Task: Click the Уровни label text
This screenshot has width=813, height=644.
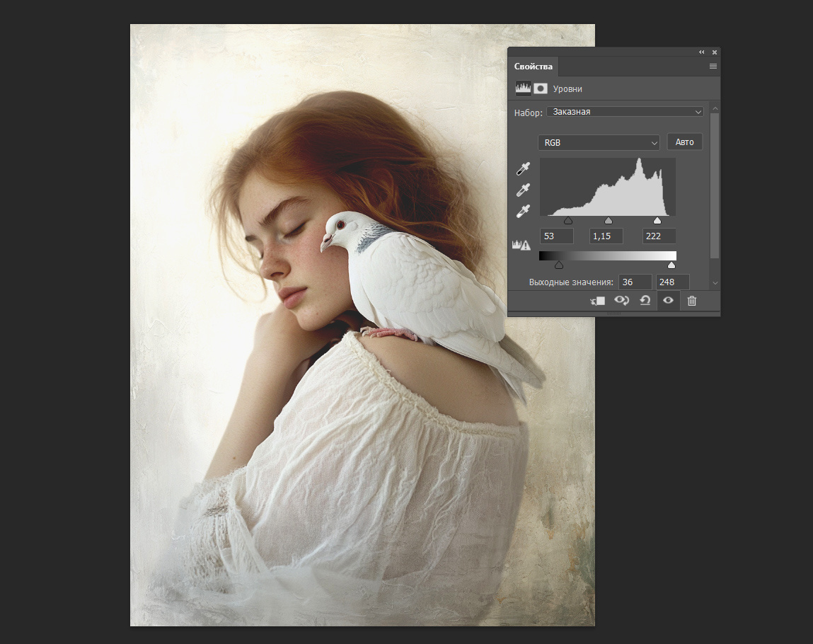Action: [x=567, y=89]
